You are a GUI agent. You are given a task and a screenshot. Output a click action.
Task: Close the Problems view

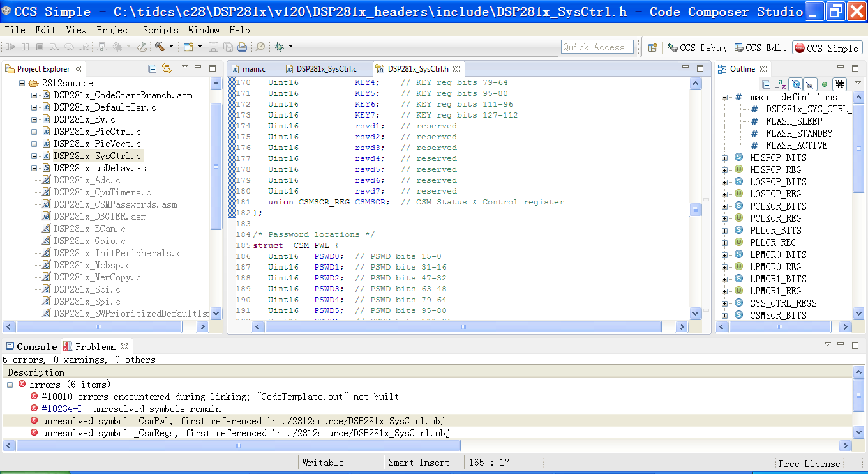pyautogui.click(x=124, y=346)
